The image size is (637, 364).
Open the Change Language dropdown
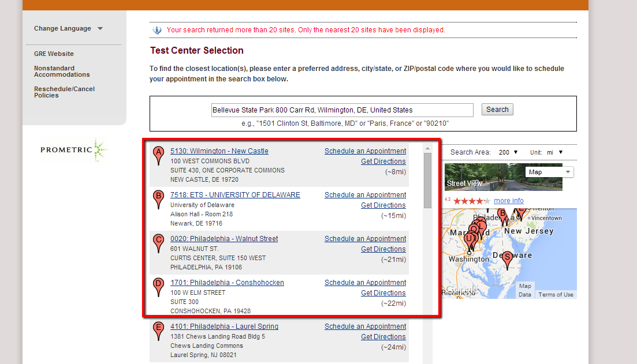68,28
